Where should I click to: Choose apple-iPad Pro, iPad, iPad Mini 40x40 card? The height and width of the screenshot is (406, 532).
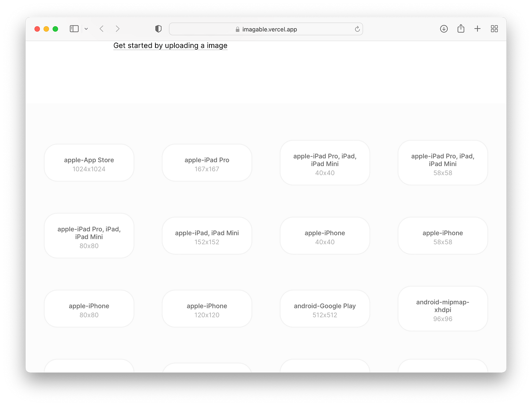tap(325, 163)
